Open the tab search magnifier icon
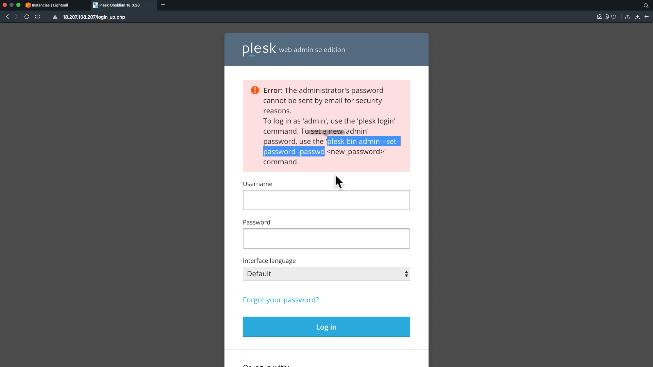This screenshot has width=653, height=367. click(646, 5)
